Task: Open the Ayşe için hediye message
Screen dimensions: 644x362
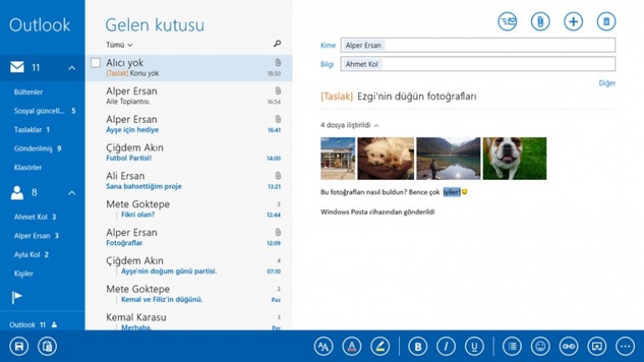Action: click(x=189, y=124)
